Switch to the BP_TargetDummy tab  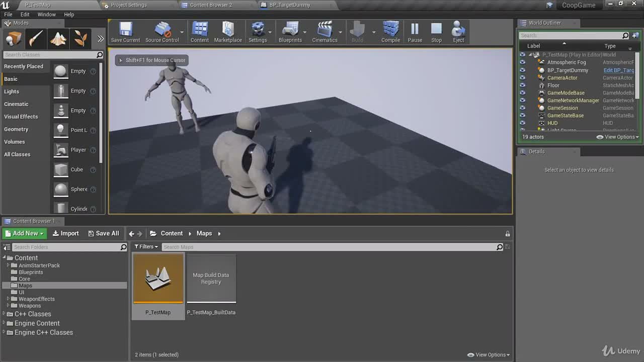[x=290, y=5]
